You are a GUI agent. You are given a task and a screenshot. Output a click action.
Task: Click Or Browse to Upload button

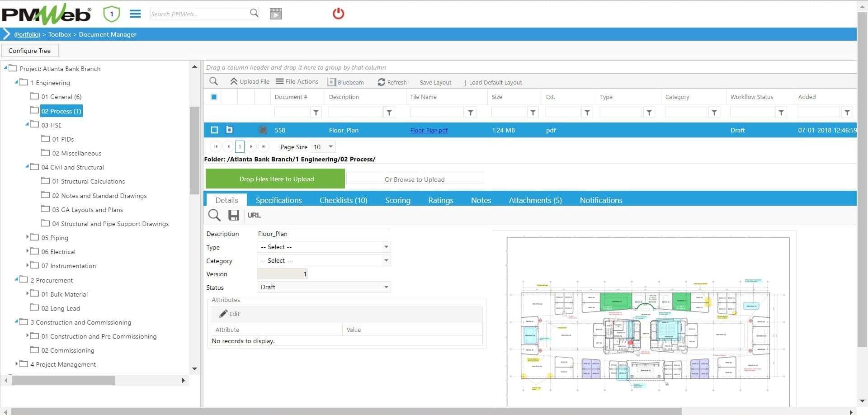click(415, 179)
